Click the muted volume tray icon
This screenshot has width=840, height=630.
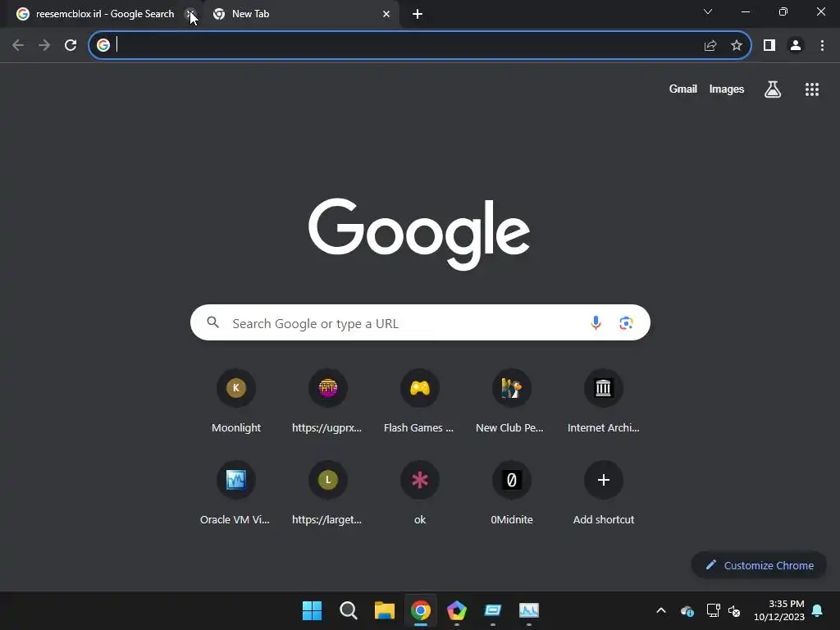(734, 610)
